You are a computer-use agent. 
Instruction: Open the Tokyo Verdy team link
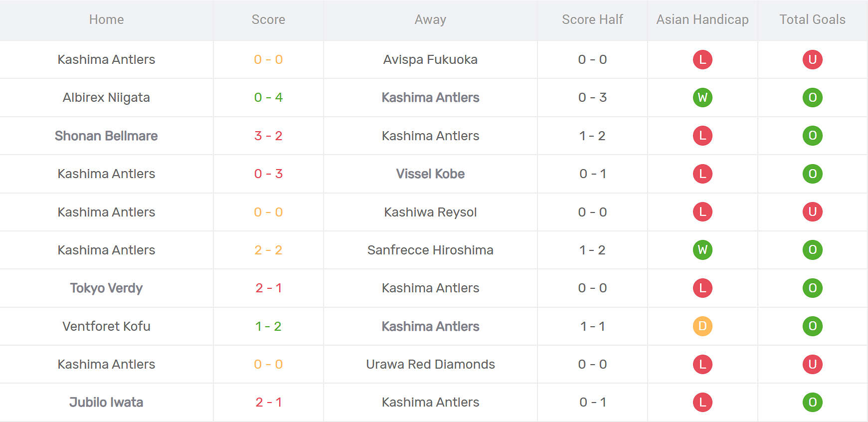[106, 288]
